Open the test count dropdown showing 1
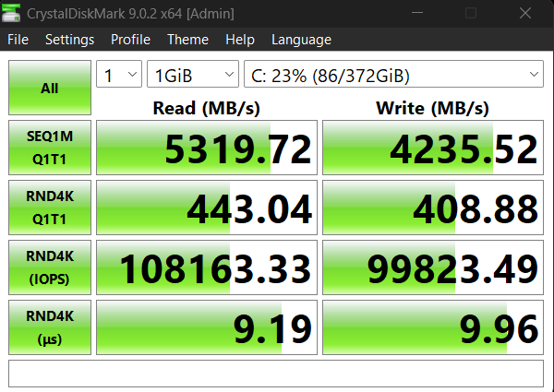 coord(119,74)
